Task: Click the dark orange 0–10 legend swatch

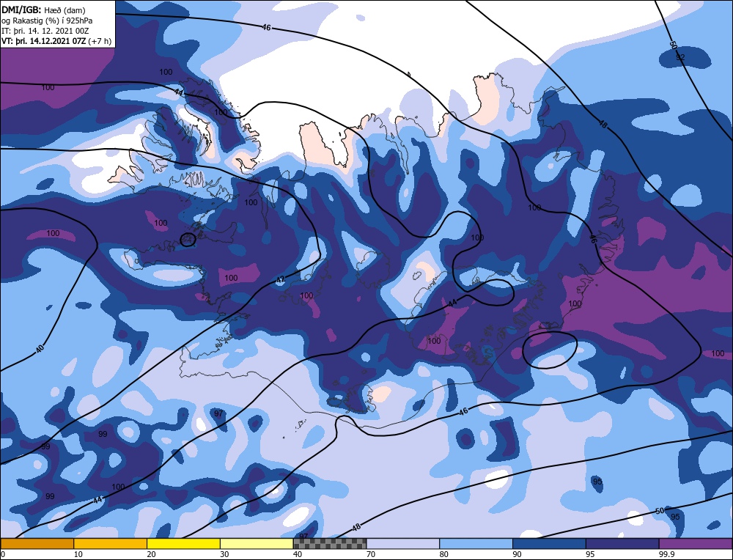Action: [37, 543]
